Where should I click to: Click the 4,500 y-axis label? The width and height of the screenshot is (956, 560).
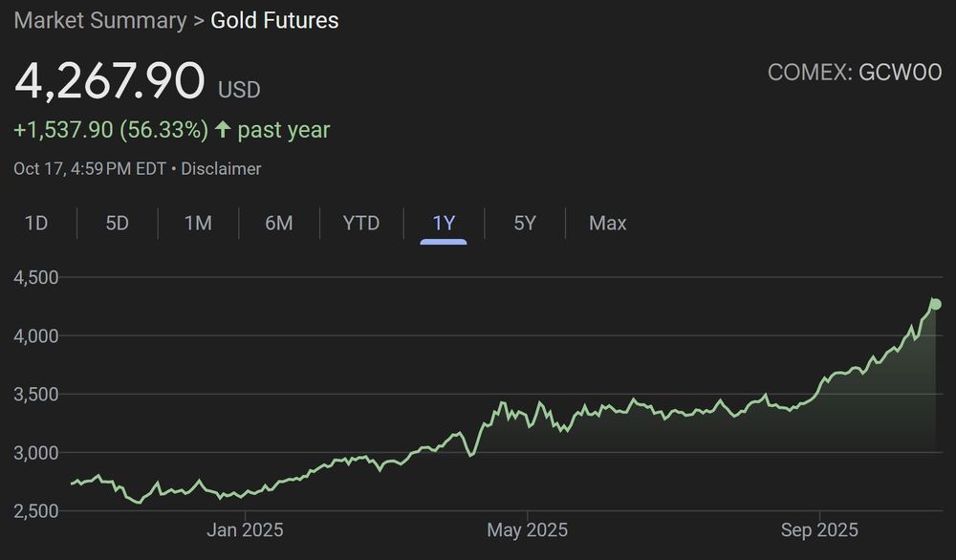36,277
